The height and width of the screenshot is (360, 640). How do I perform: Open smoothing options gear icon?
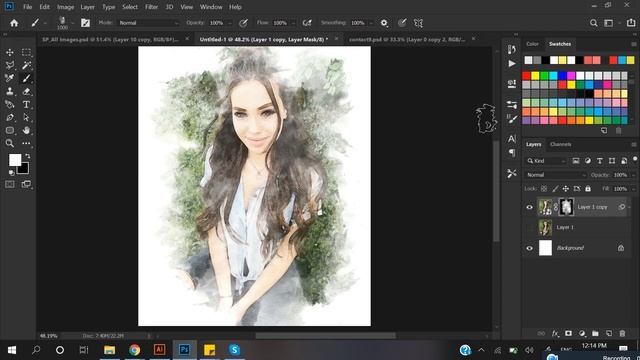tap(384, 23)
